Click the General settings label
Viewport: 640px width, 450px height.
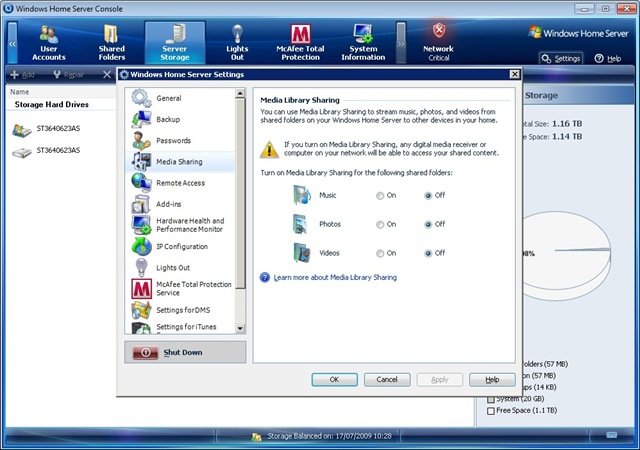(x=169, y=98)
